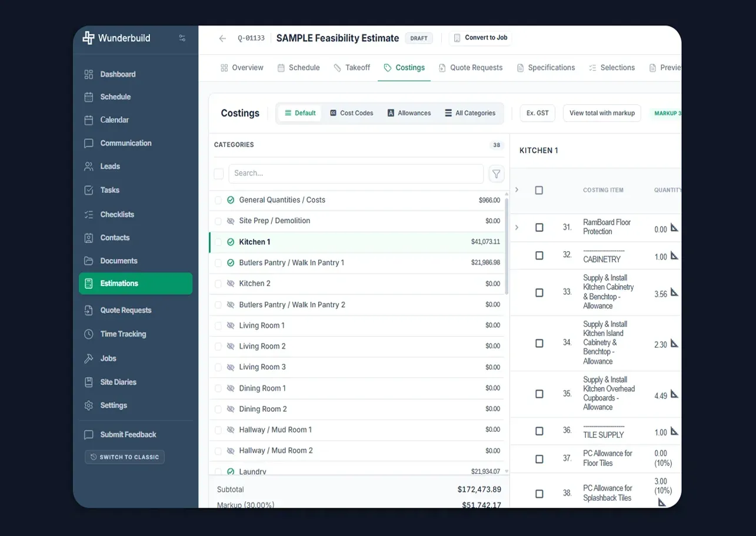Click the Switch to Classic button
Viewport: 756px width, 536px height.
pos(125,457)
